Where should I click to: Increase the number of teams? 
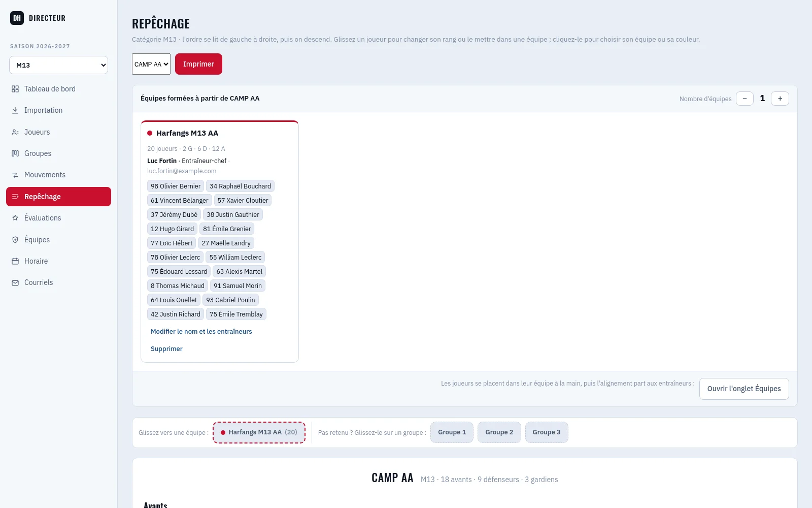point(780,99)
